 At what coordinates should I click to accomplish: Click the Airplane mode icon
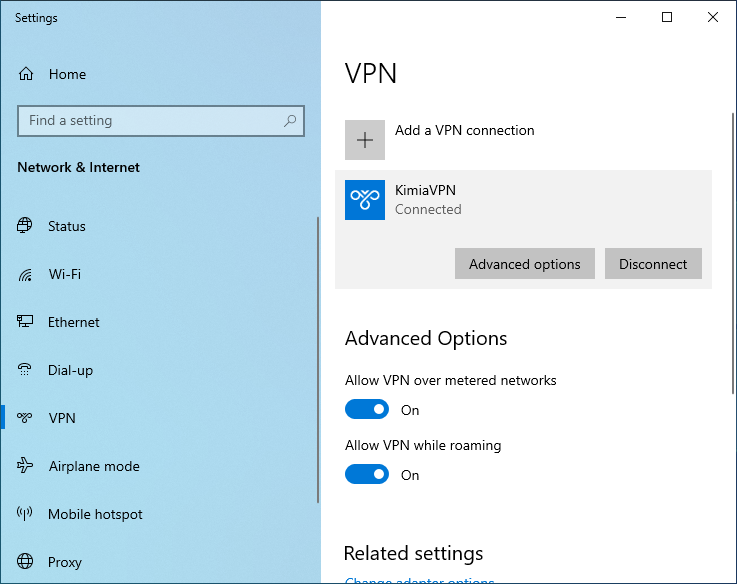tap(26, 466)
